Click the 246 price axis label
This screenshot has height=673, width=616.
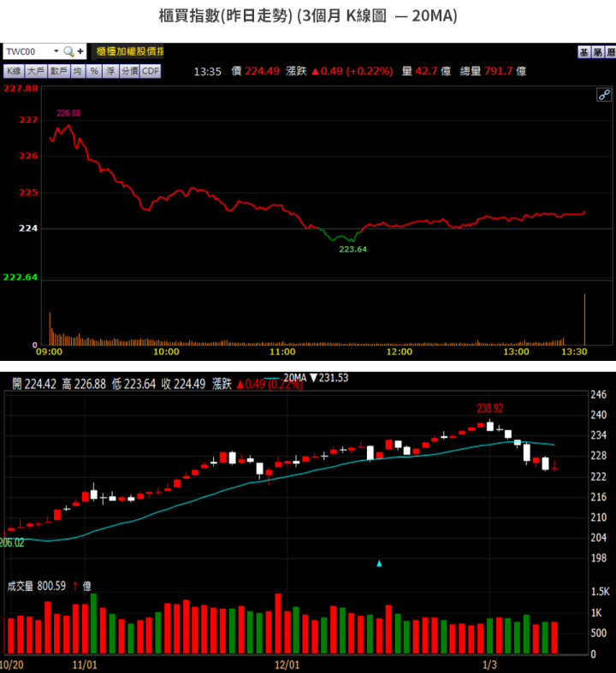point(598,394)
